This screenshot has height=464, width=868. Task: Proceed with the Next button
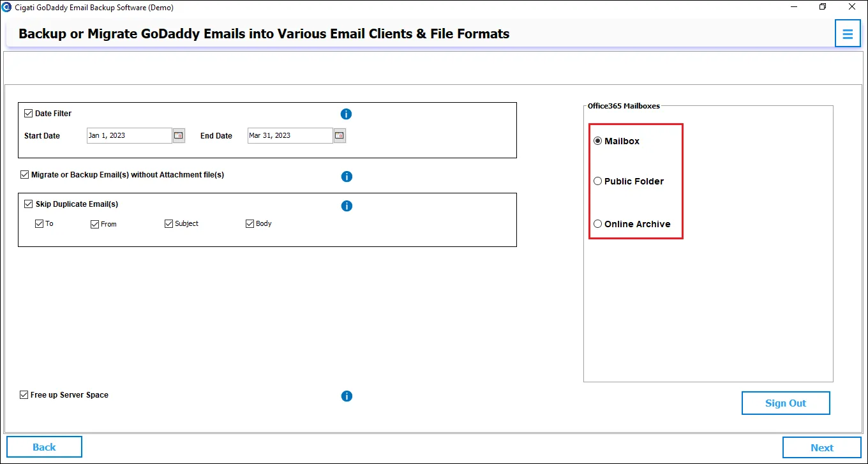click(x=822, y=448)
